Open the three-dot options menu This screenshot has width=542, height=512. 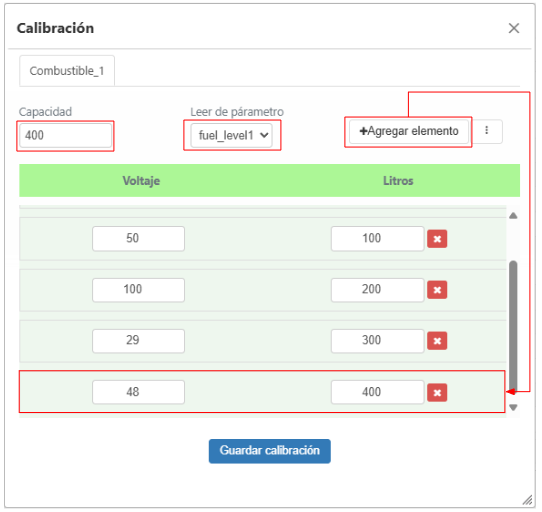pos(487,131)
